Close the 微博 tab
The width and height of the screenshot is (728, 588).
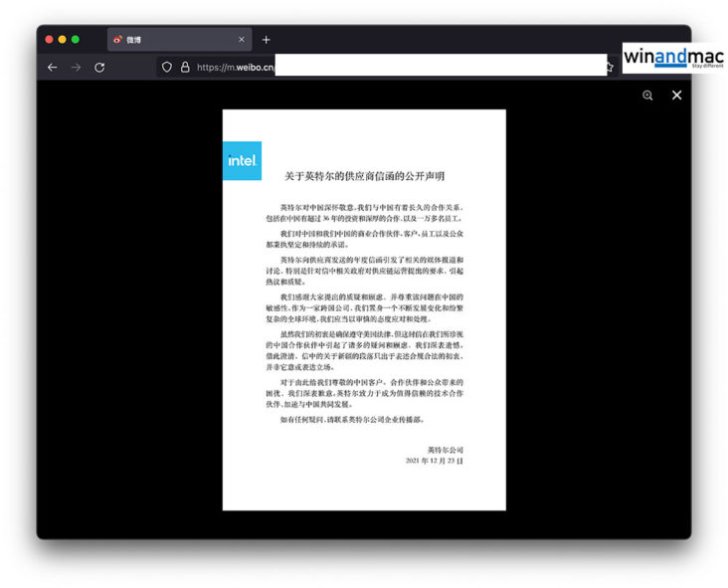click(x=241, y=40)
